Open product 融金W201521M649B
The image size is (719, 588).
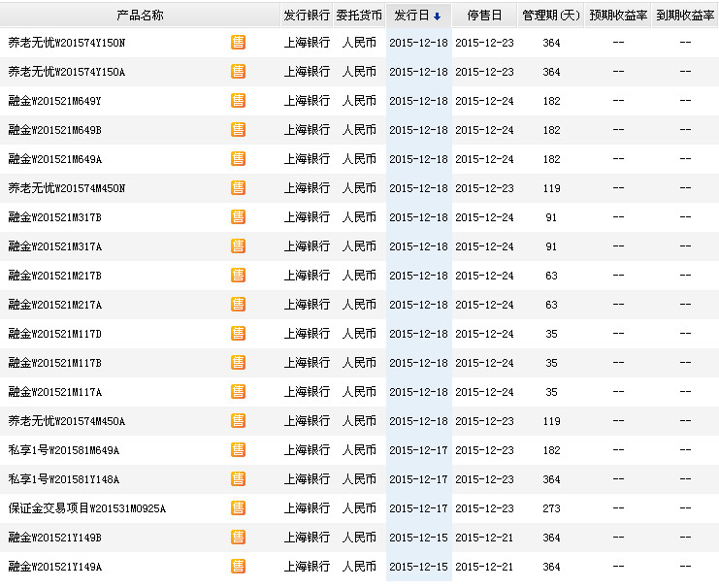(54, 130)
